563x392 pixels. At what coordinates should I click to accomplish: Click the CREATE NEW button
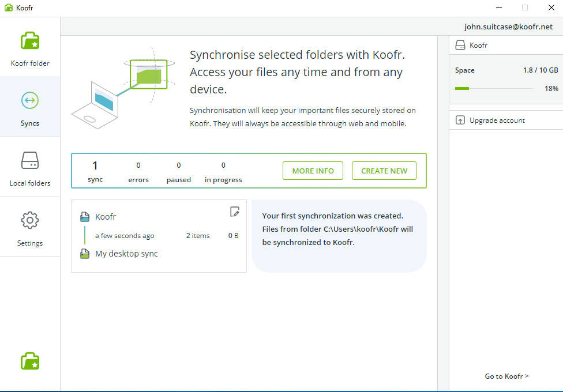(x=384, y=171)
